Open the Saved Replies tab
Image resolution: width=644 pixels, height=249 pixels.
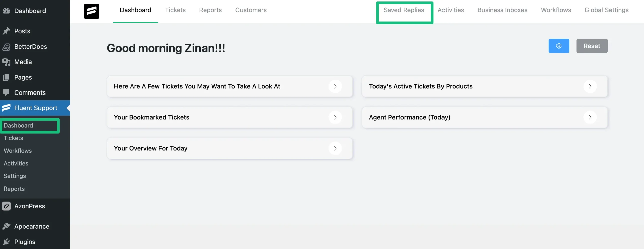coord(404,10)
